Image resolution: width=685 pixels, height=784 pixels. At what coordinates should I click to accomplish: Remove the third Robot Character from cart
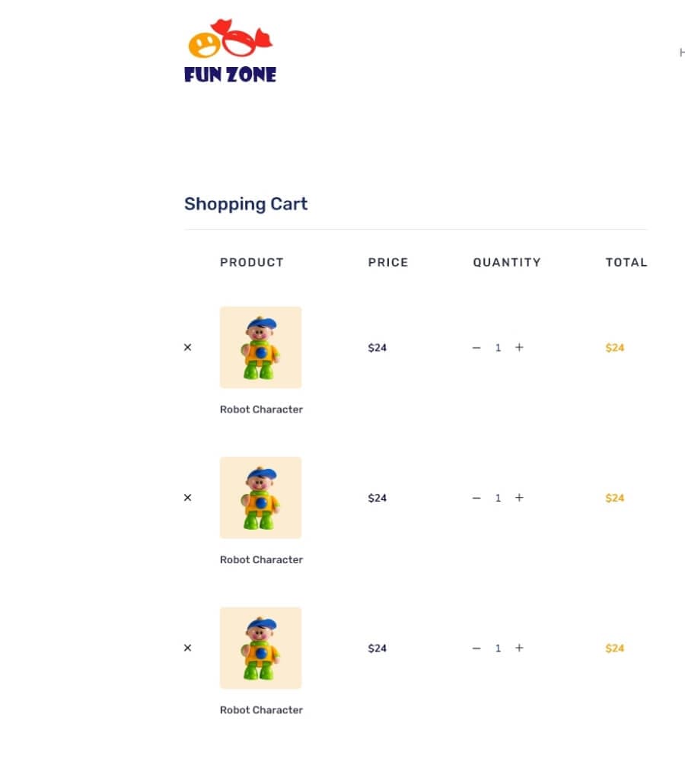188,648
